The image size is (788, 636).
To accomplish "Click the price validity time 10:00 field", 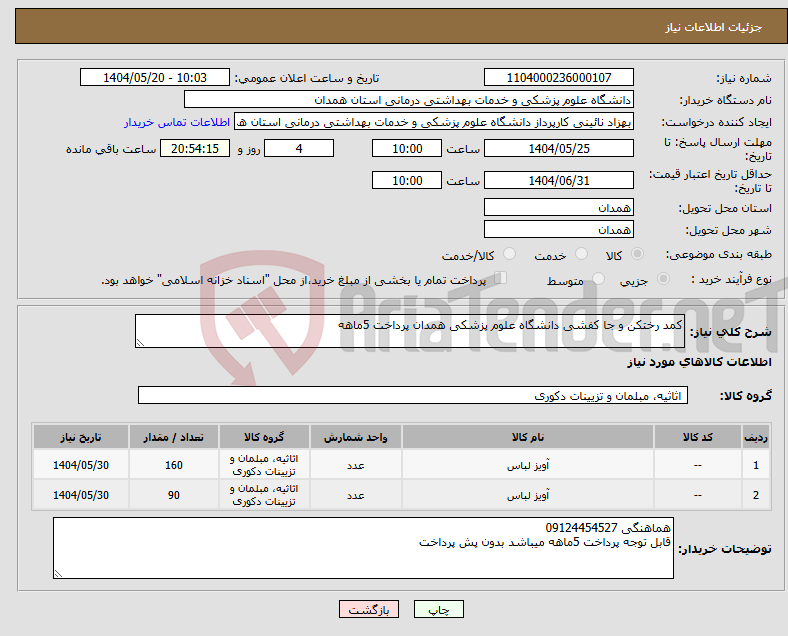I will click(407, 180).
